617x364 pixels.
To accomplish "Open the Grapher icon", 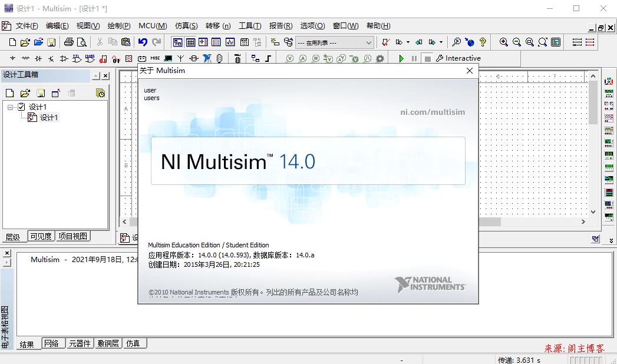I will [x=230, y=42].
